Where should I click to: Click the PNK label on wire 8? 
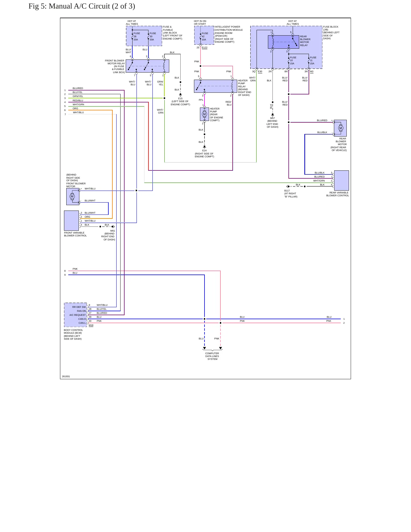coord(75,269)
